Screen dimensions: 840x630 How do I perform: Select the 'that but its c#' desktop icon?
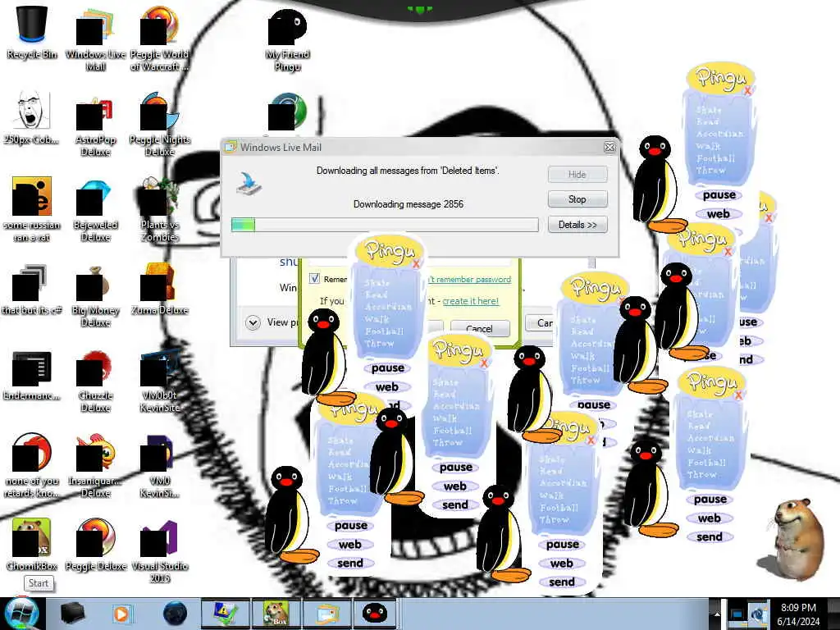coord(32,290)
